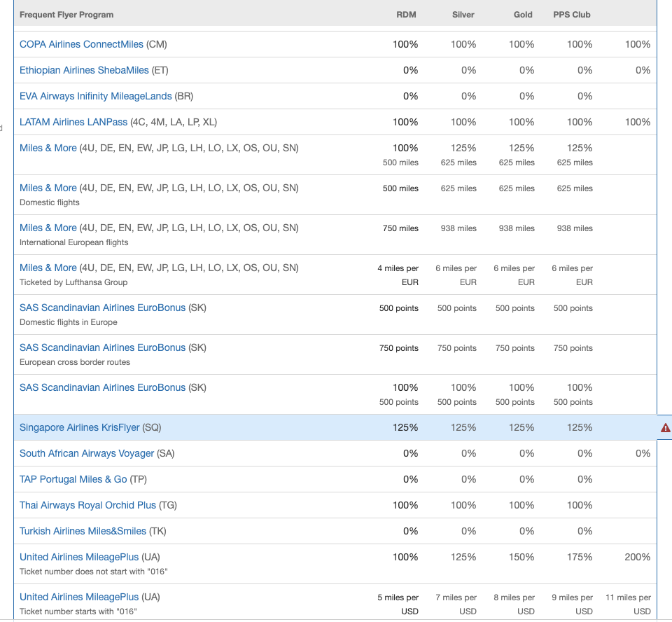Go to Thai Airways Royal Orchid Plus link
The width and height of the screenshot is (672, 622).
click(x=88, y=505)
